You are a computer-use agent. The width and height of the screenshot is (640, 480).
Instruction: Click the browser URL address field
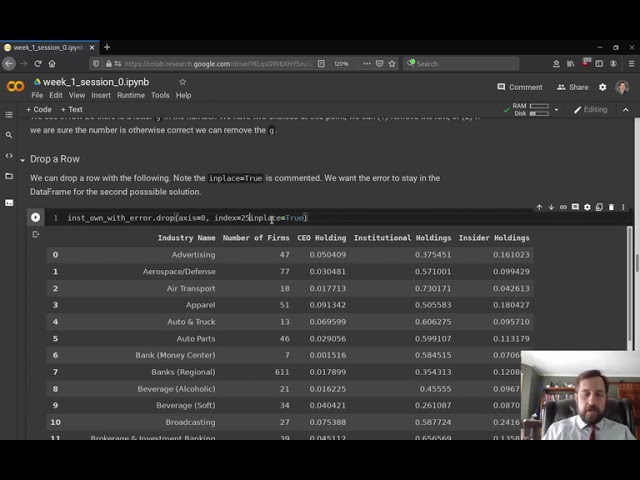(218, 64)
